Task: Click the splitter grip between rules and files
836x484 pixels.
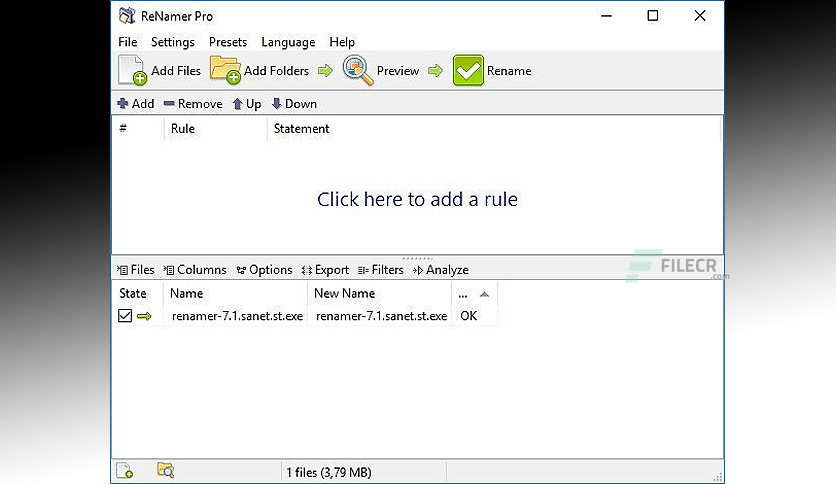Action: (417, 258)
